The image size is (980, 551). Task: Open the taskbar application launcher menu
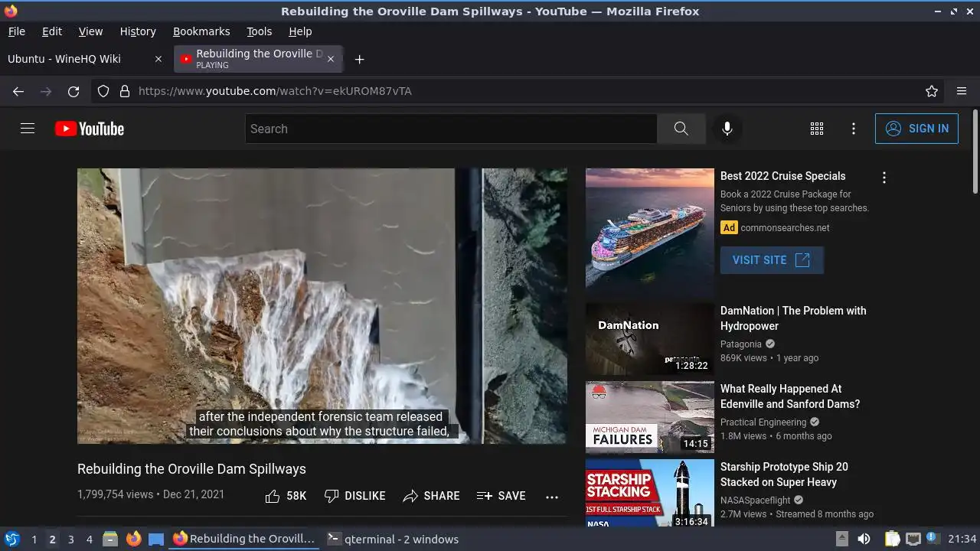(x=12, y=539)
